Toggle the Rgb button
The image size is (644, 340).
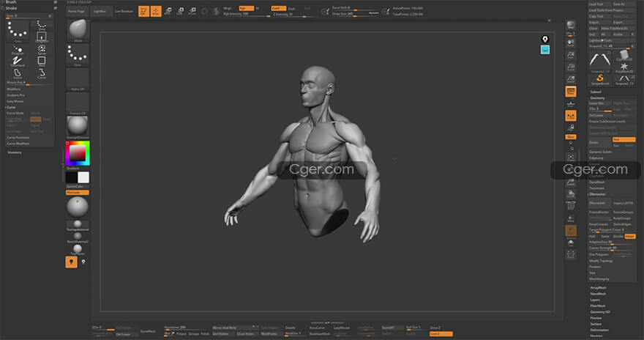[x=246, y=8]
